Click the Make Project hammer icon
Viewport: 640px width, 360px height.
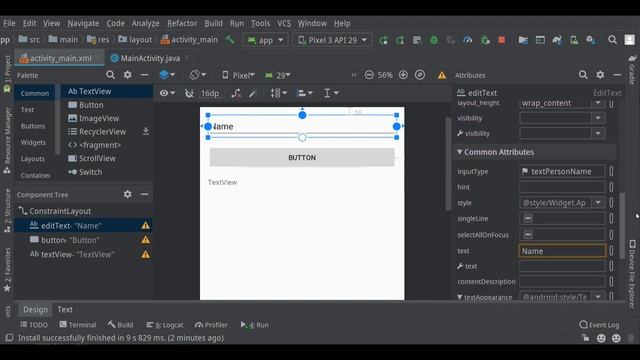(230, 40)
